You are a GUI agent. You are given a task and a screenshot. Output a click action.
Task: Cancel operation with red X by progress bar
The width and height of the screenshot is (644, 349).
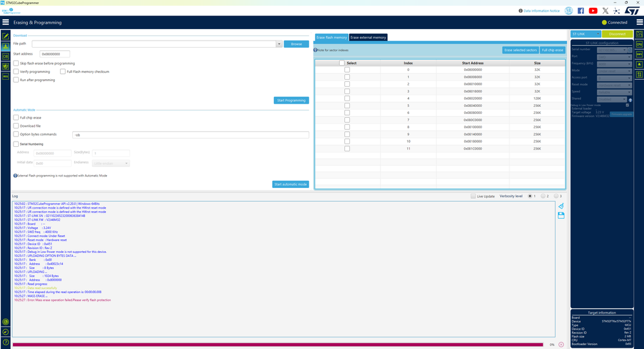pos(561,344)
